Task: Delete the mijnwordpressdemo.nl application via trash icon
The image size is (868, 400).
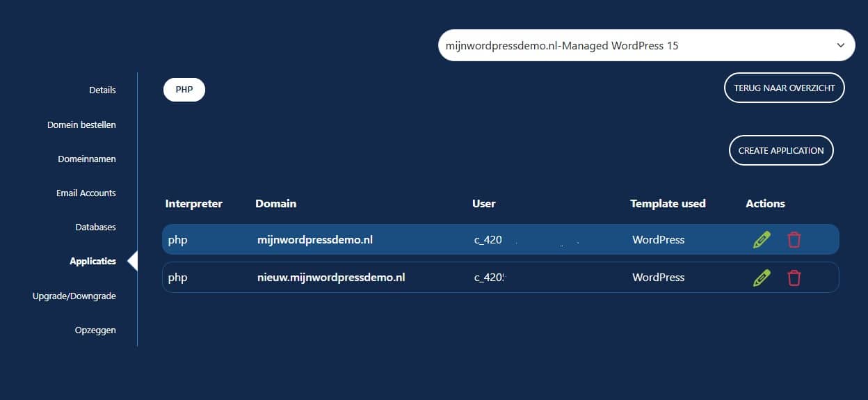Action: [794, 240]
